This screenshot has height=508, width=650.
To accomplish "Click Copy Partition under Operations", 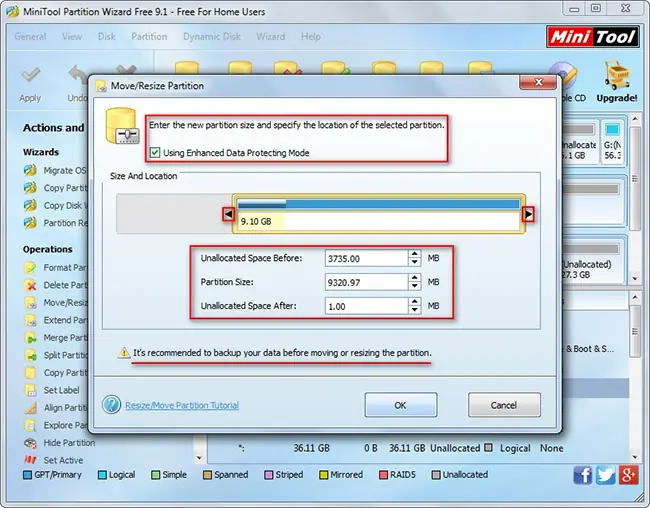I will (55, 372).
